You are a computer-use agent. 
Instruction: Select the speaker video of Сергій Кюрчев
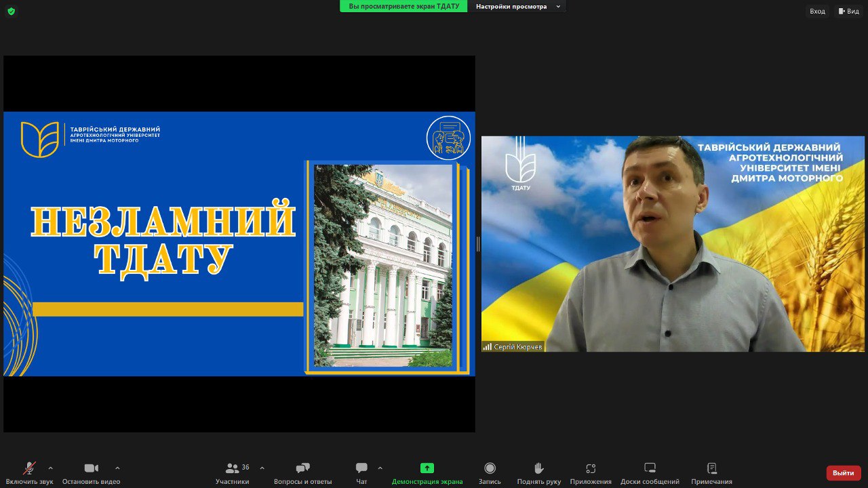coord(673,244)
